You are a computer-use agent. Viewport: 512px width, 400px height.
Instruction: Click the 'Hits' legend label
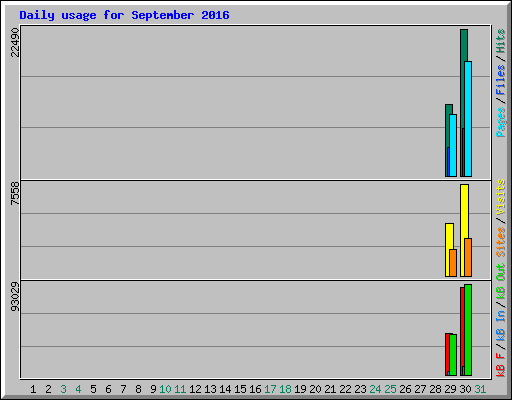coord(501,41)
